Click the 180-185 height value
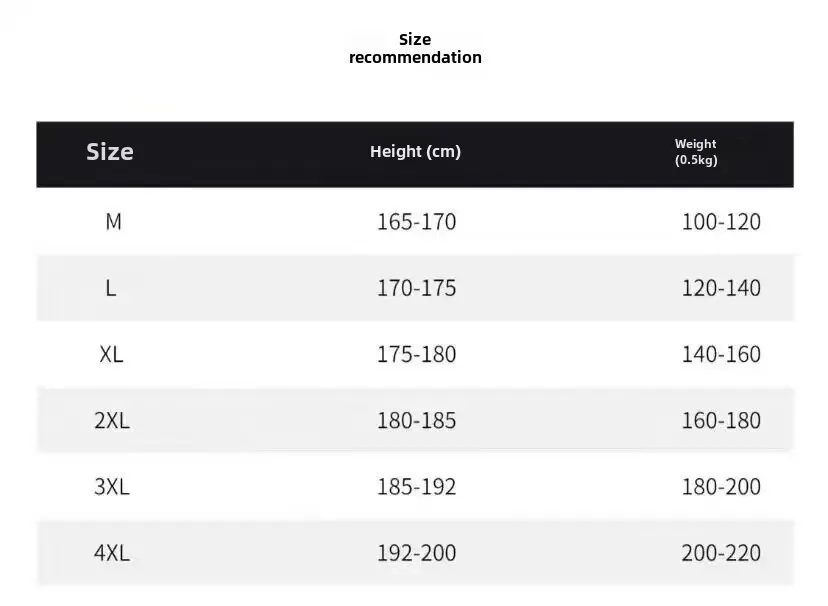828x606 pixels. (416, 421)
